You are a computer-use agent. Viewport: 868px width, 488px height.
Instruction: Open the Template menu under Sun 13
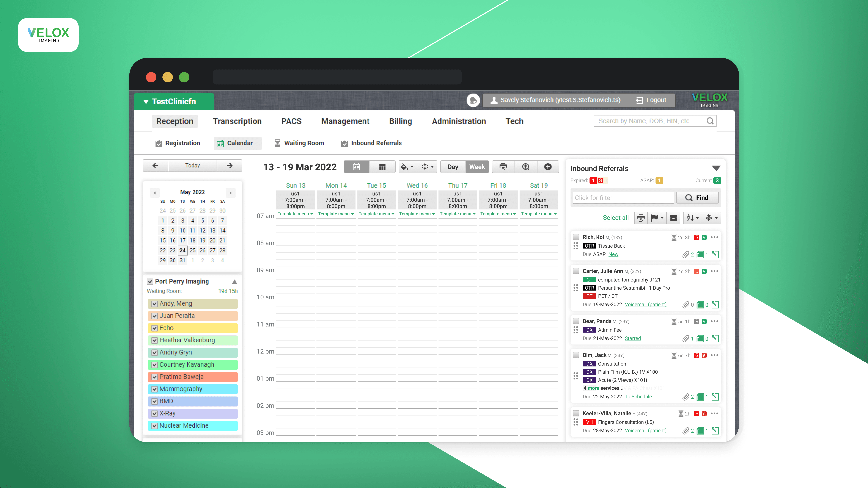pos(295,214)
